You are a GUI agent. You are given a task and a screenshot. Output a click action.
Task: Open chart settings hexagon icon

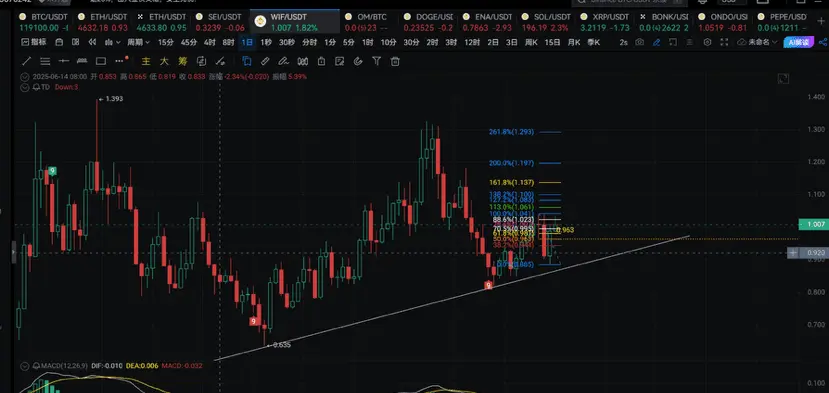coord(707,42)
